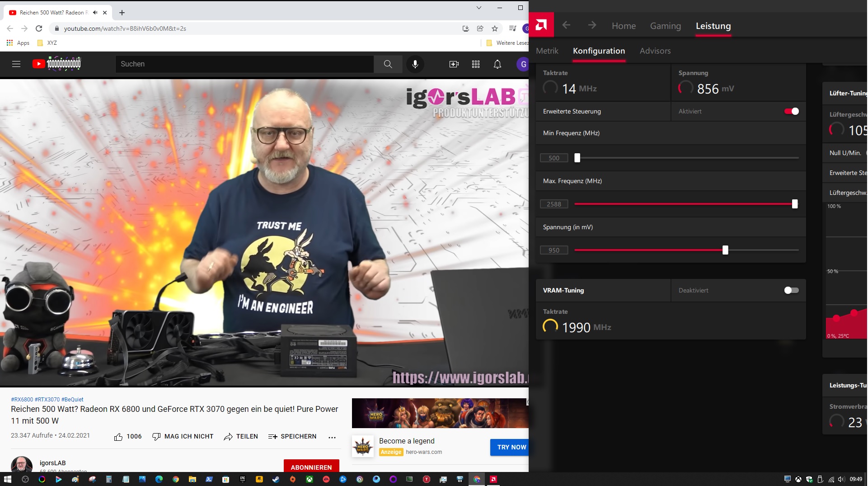Open the XYZ bookmarks folder
Image resolution: width=868 pixels, height=486 pixels.
pos(47,43)
